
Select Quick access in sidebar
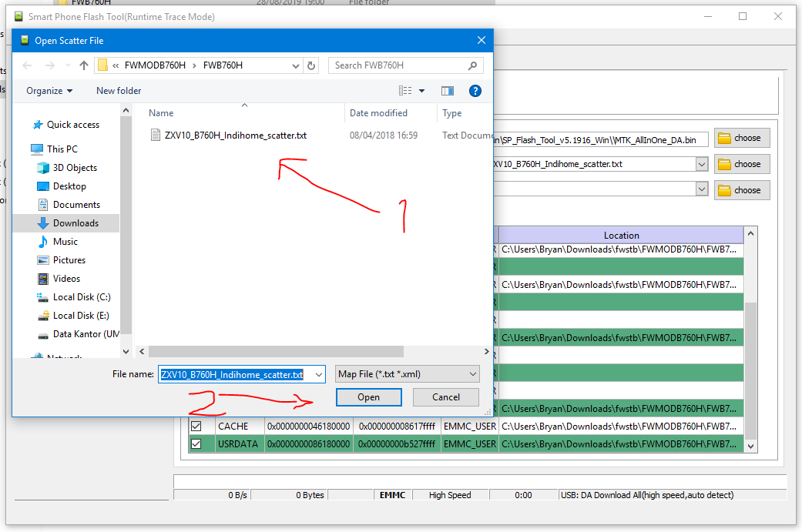click(x=72, y=125)
